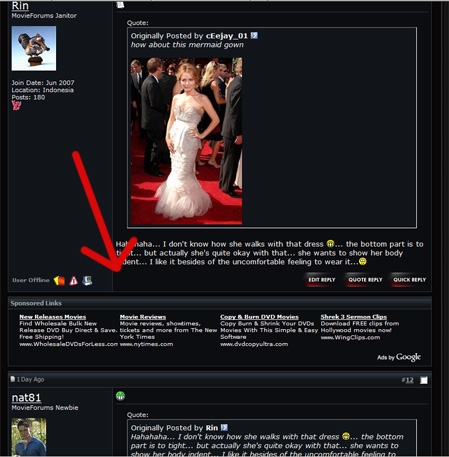Click www.dvdcopyultra.com ad URL
This screenshot has height=457, width=449.
(x=254, y=344)
